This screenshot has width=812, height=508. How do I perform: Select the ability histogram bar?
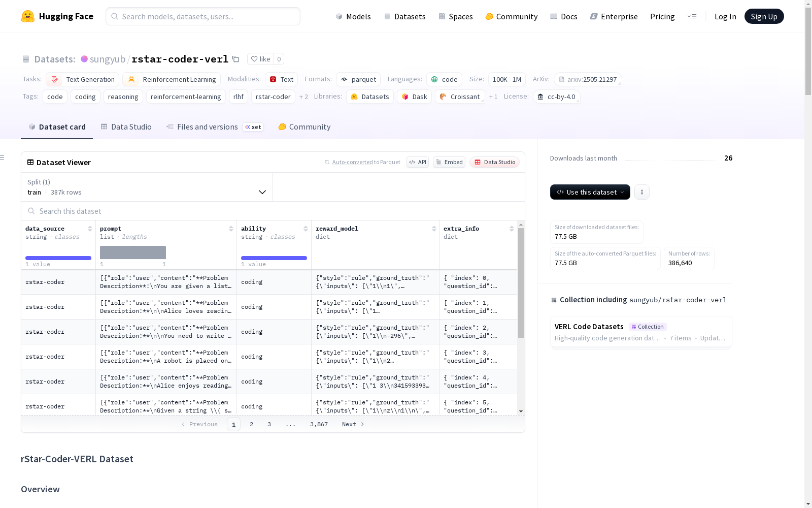pyautogui.click(x=274, y=258)
